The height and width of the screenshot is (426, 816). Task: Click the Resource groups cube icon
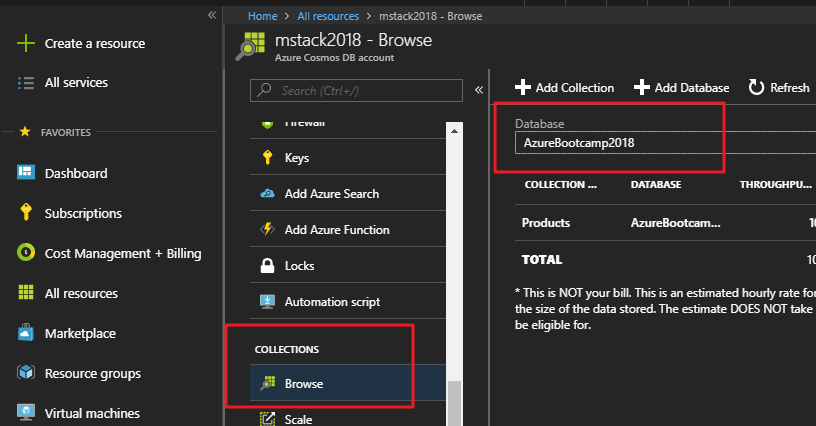pos(26,372)
